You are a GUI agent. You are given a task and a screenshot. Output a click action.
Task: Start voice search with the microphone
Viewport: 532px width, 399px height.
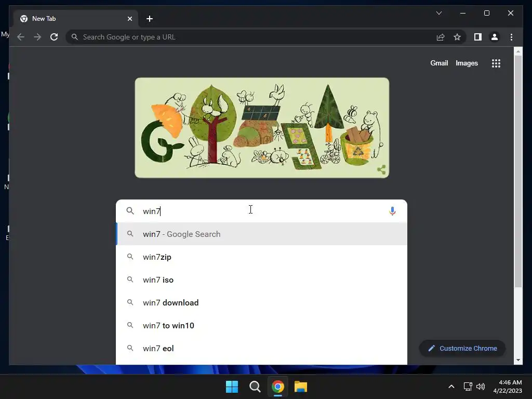(392, 211)
